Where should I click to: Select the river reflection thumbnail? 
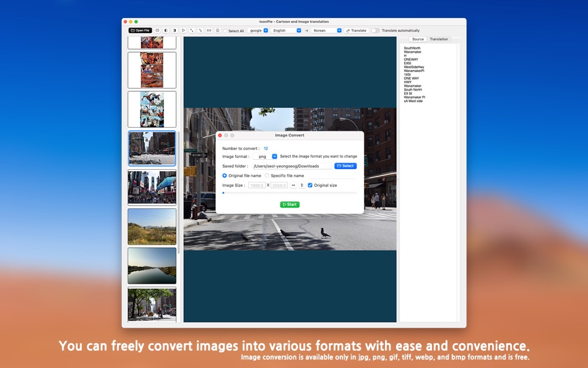(x=152, y=266)
